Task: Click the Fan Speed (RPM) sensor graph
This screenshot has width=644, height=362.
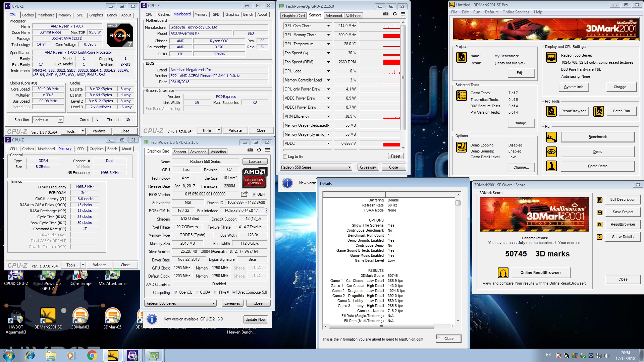Action: tap(380, 62)
